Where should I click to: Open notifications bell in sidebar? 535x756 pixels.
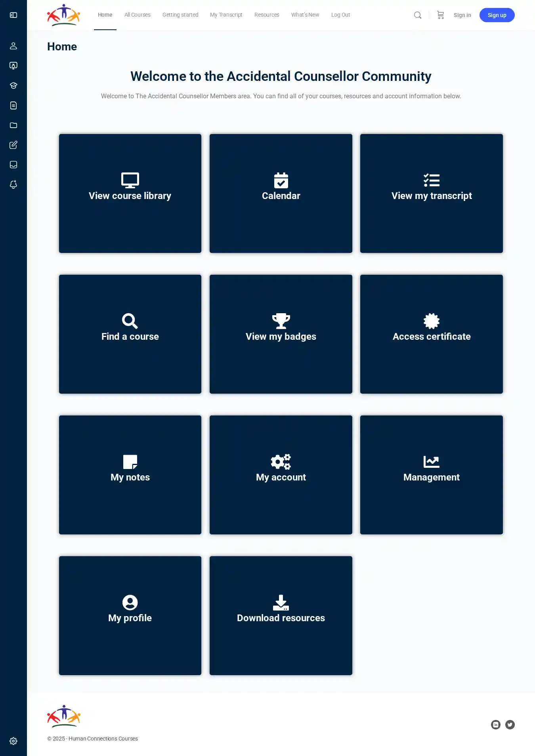13,185
